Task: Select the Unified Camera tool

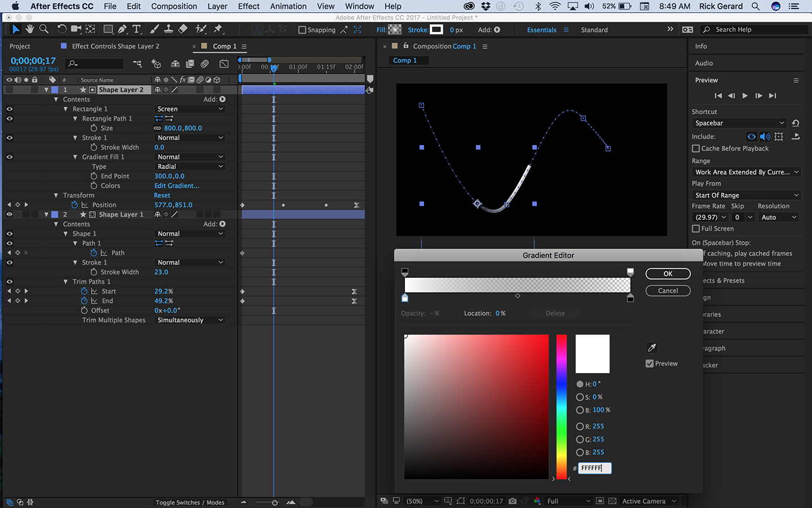Action: (76, 29)
